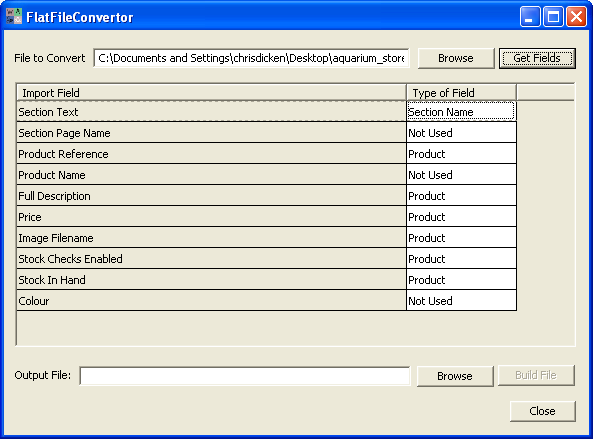Click the Close button at bottom right
This screenshot has width=593, height=439.
click(542, 411)
